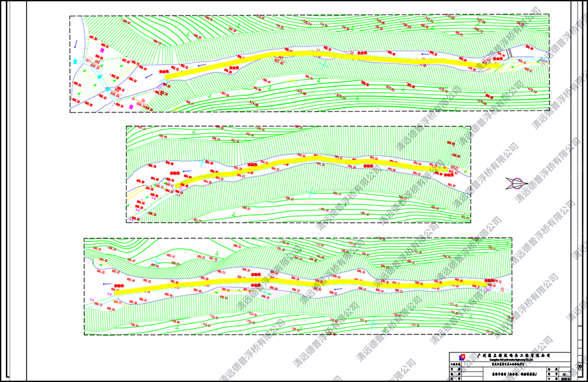Click the red and blue company logo
The height and width of the screenshot is (382, 588).
[462, 357]
